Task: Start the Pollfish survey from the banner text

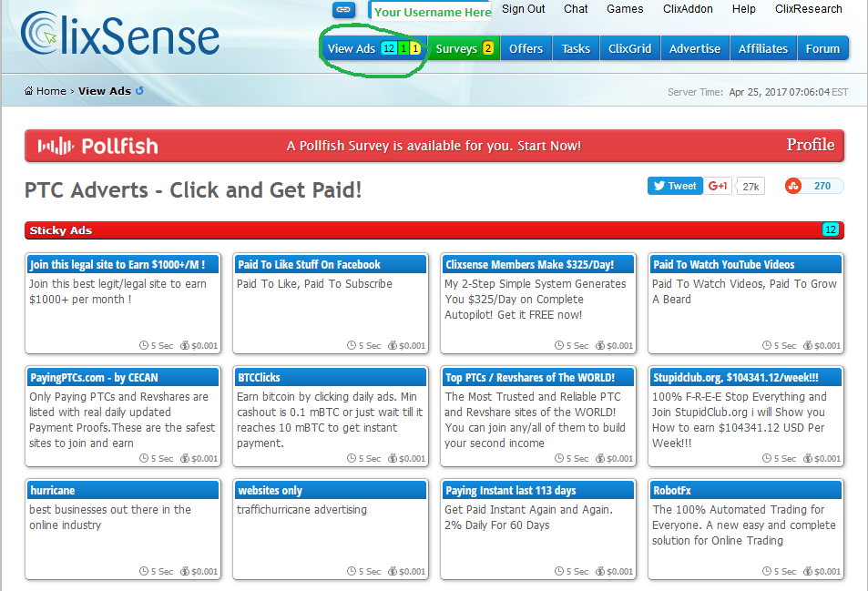Action: 434,146
